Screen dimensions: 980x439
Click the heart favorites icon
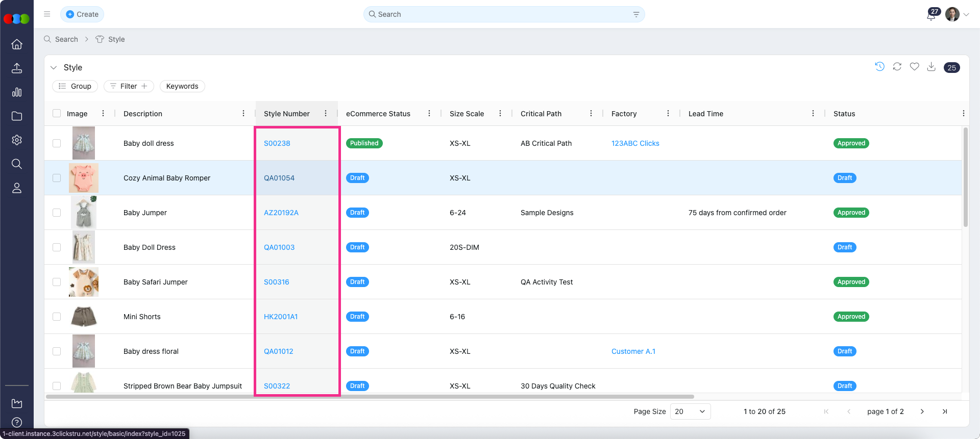coord(914,67)
